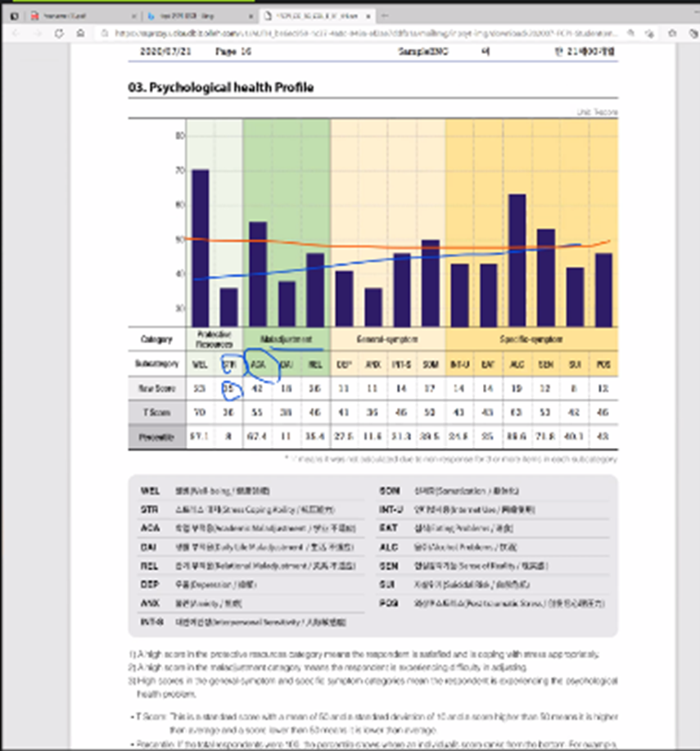Click the INT-S Interpersonal Sensitivity legend row
Screen dimensions: 700x751
point(252,622)
